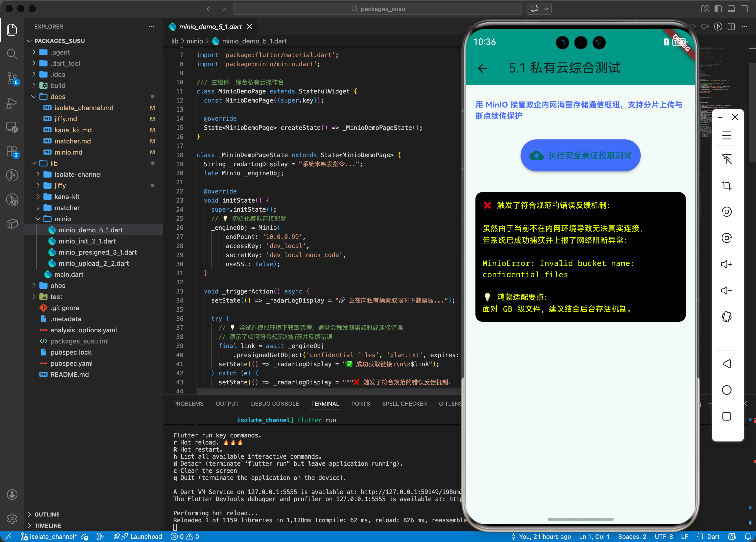Switch to the DEBUG CONSOLE tab
This screenshot has height=542, width=756.
point(275,403)
